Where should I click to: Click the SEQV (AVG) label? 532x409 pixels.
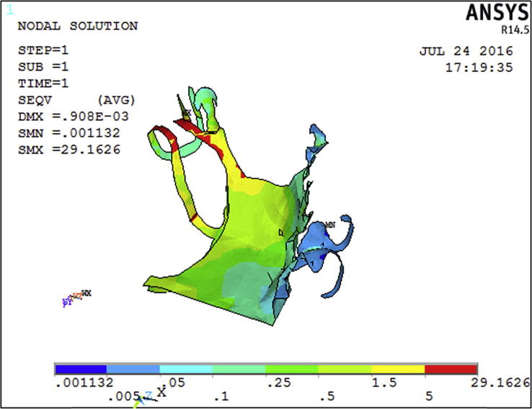pos(76,100)
